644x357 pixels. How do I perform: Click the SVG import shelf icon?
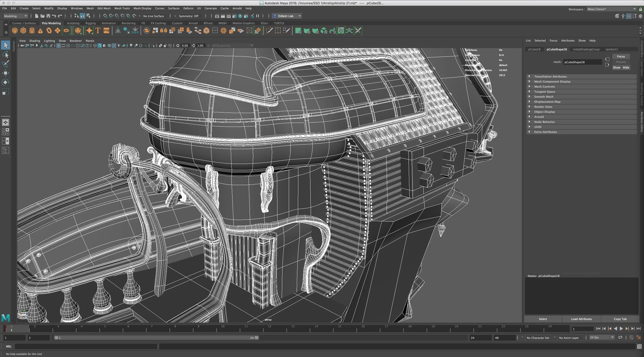106,31
